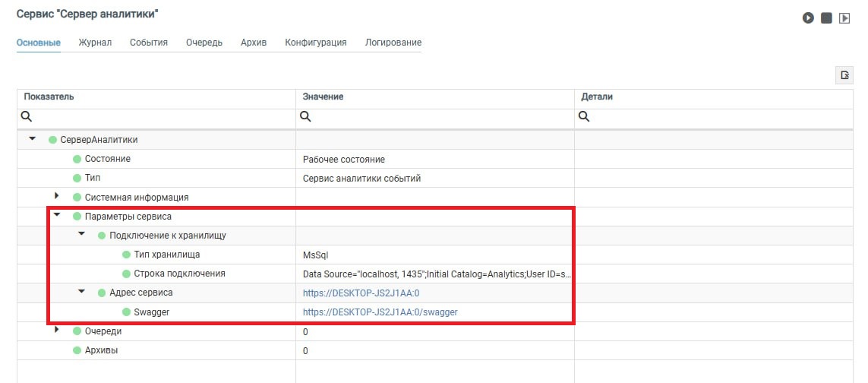Screen dimensions: 868x383
Task: Go to the Логирование tab
Action: [393, 43]
